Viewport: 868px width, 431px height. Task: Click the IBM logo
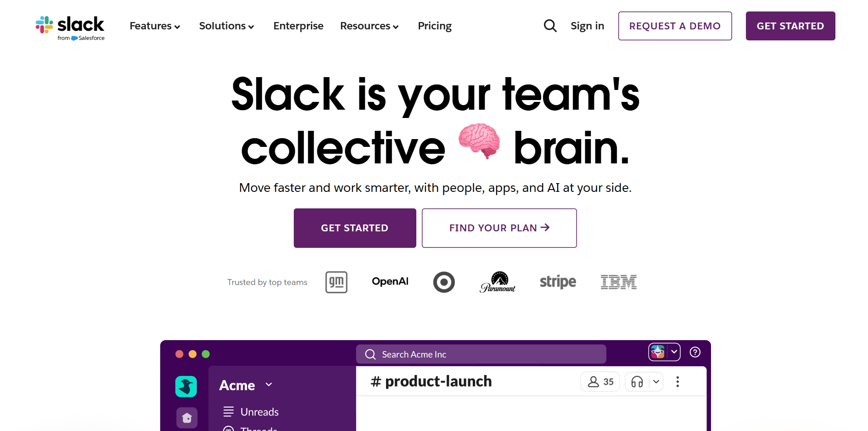pyautogui.click(x=618, y=282)
